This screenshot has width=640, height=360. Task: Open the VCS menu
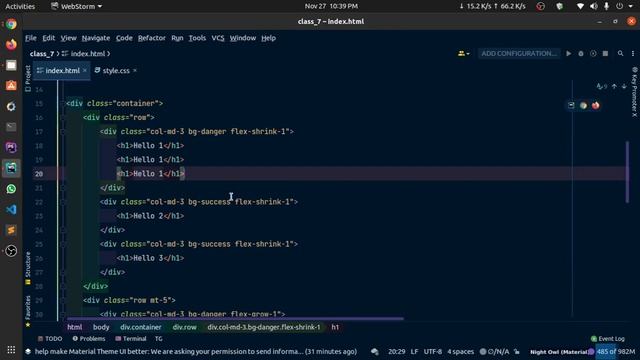click(x=218, y=38)
